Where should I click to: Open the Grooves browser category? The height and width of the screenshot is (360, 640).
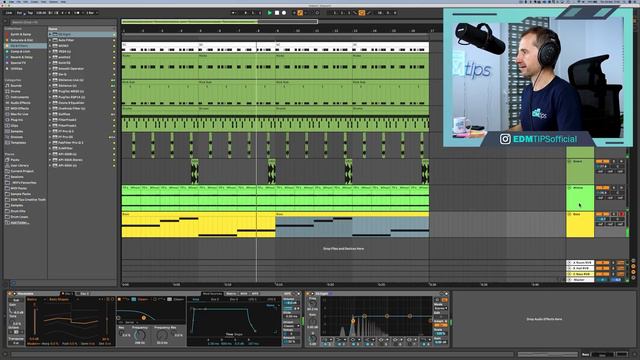tap(17, 137)
